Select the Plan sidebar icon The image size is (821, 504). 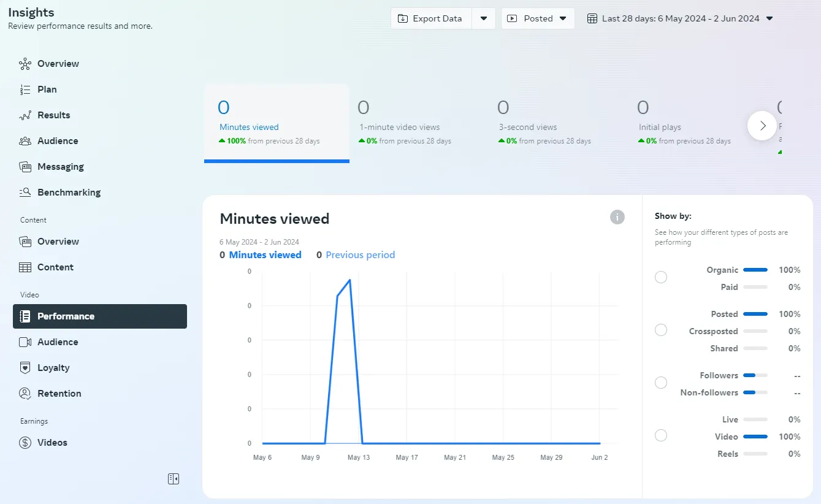click(24, 89)
